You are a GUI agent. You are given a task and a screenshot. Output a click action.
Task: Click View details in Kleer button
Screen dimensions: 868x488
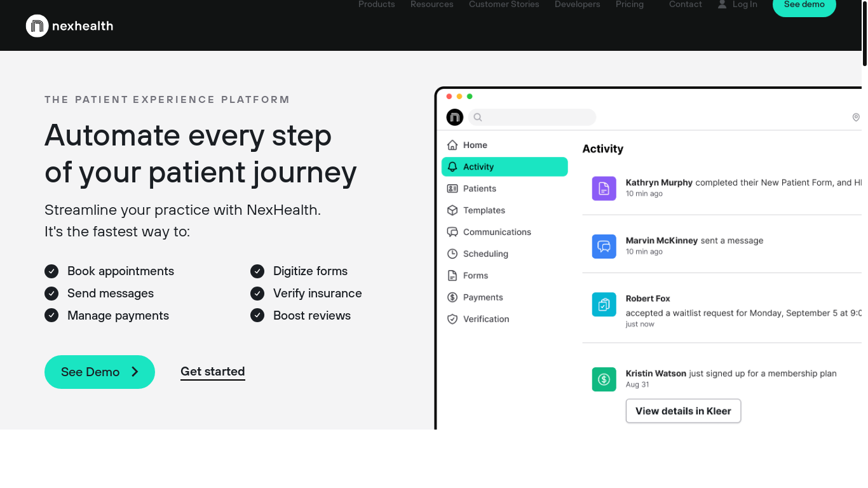point(683,411)
